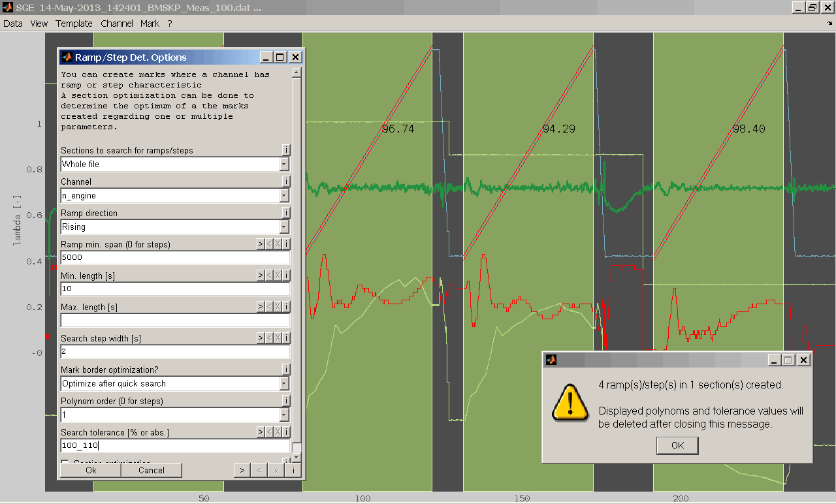Click info button for Search step width
The height and width of the screenshot is (504, 836).
pos(286,338)
